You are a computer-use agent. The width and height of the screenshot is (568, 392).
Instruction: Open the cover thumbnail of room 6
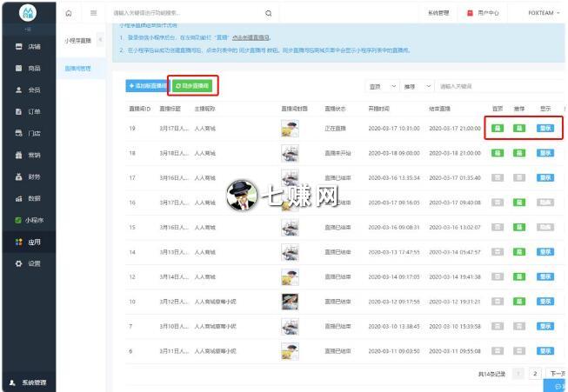pos(290,351)
